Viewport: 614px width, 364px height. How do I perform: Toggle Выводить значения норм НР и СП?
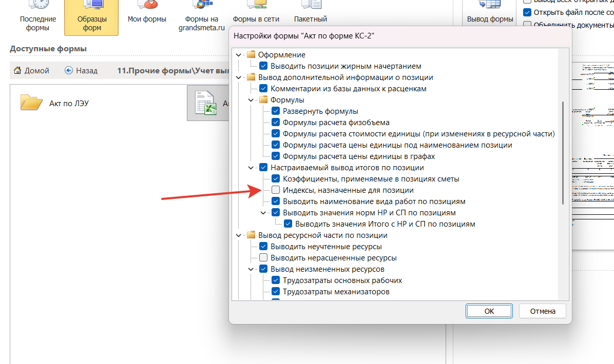276,213
